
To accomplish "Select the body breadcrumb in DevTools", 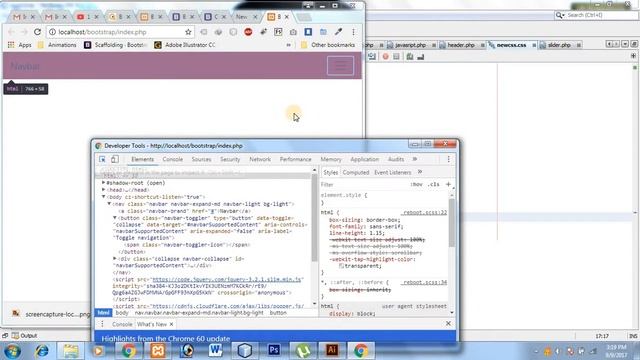I will (122, 313).
